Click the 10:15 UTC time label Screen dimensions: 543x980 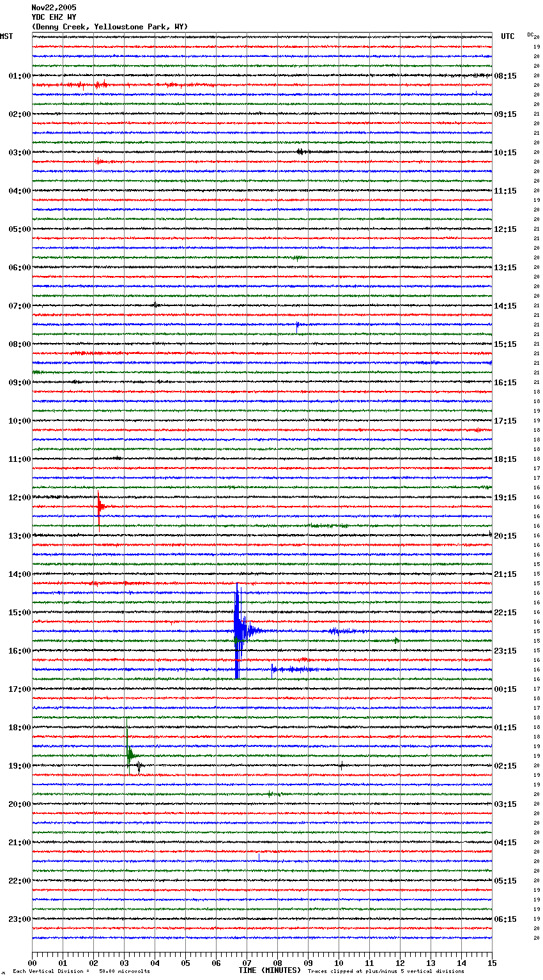click(x=505, y=153)
